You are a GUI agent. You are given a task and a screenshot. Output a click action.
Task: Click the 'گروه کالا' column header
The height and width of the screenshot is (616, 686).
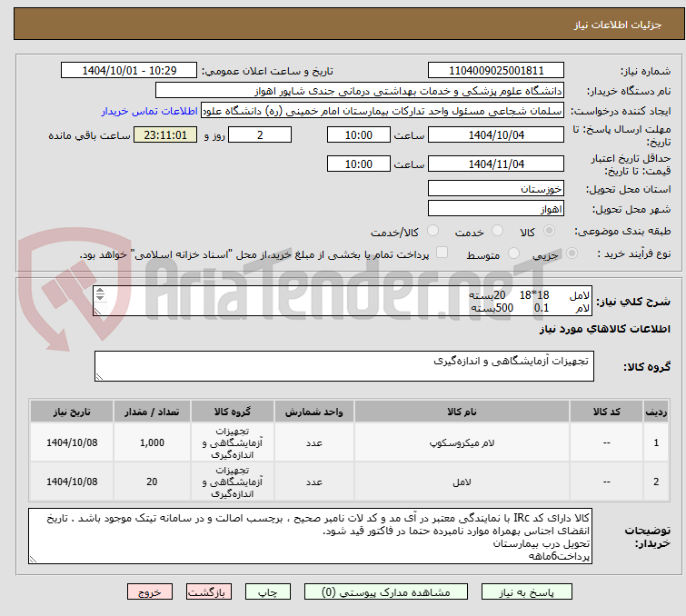pyautogui.click(x=233, y=412)
